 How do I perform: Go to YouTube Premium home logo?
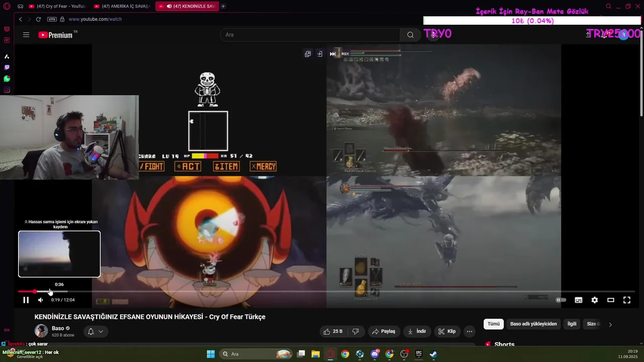pyautogui.click(x=55, y=35)
